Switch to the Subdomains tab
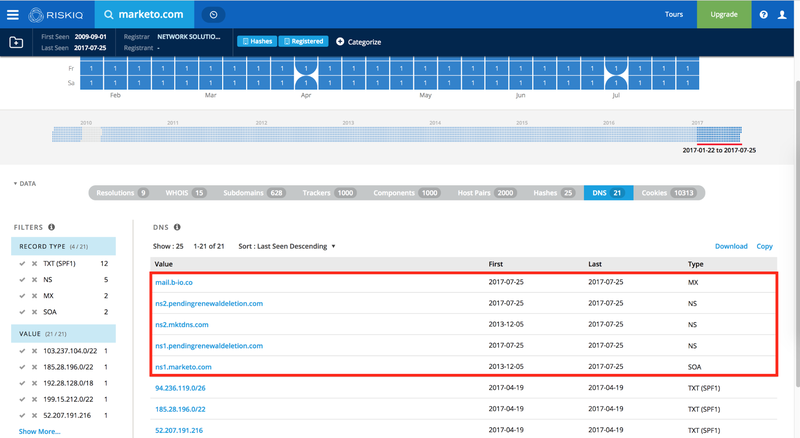Viewport: 800px width, 438px height. coord(255,193)
